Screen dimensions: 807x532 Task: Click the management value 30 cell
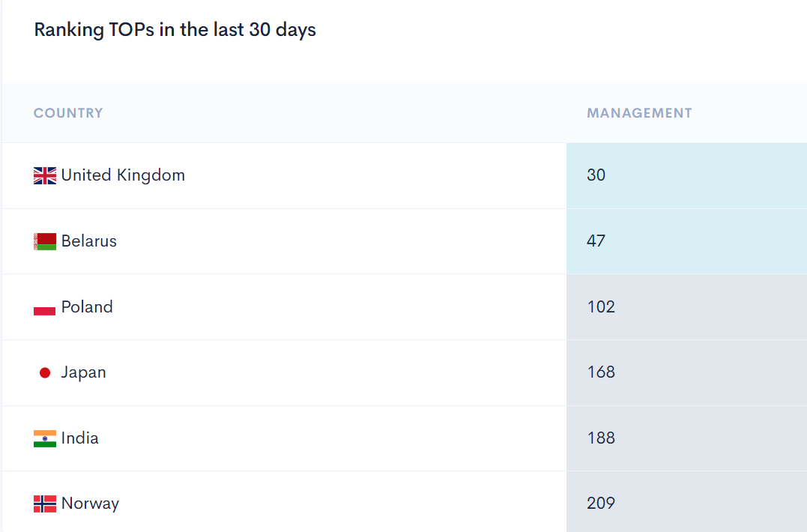click(x=686, y=175)
